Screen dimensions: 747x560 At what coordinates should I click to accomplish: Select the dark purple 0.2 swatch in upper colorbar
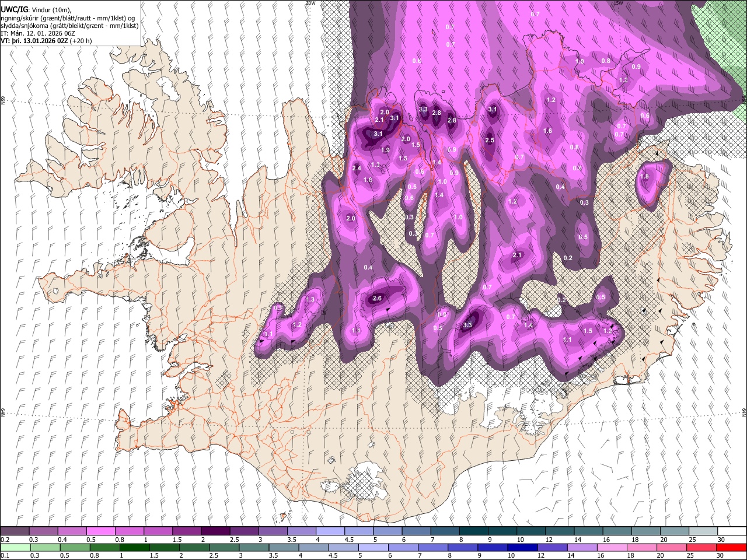15,531
